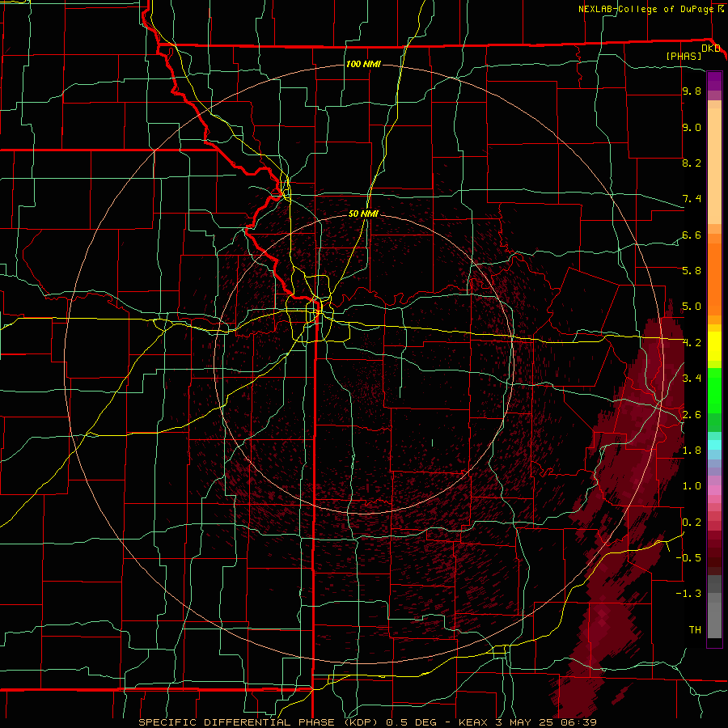Select the 7.4 scale value
728x728 pixels.
coord(692,199)
